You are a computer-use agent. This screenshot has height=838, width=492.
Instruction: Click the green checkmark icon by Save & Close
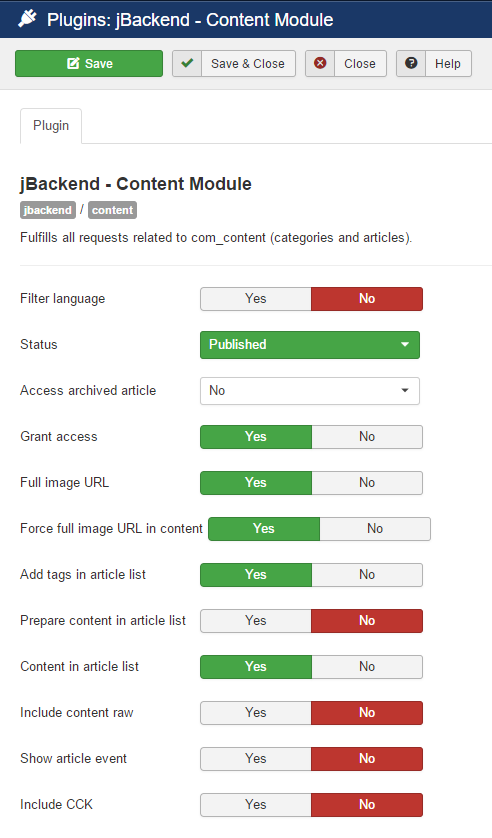pyautogui.click(x=187, y=63)
